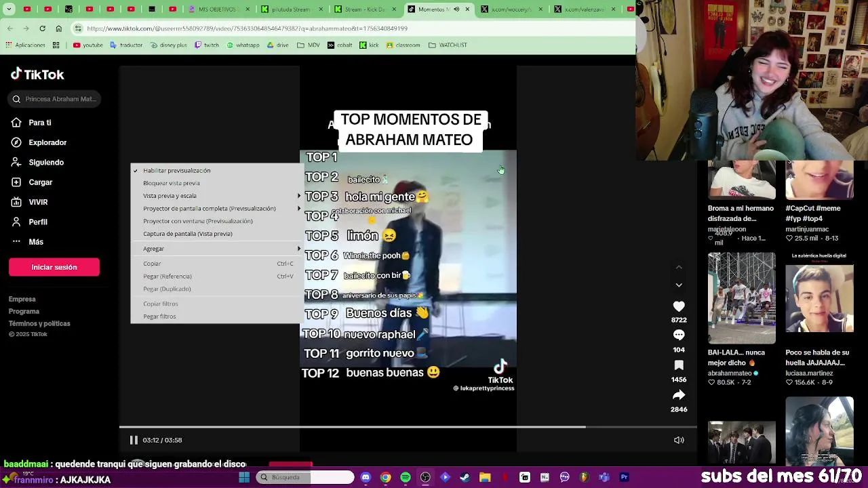Open the whatsapp bookmark

pyautogui.click(x=243, y=45)
